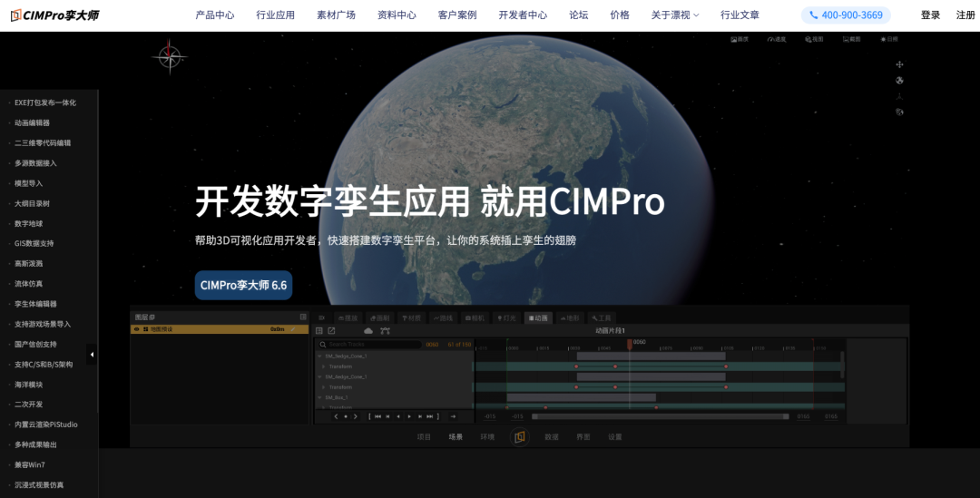Click the compass icon on the globe view
The height and width of the screenshot is (498, 980).
point(170,57)
